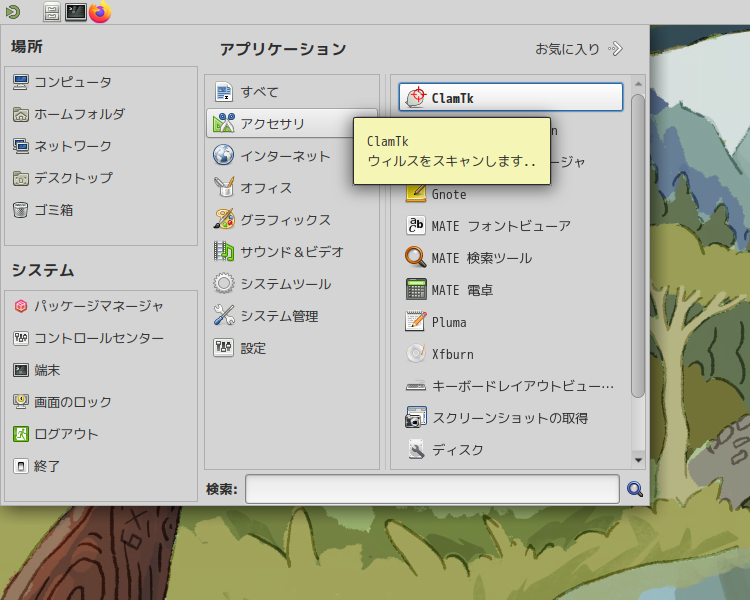
Task: Select システムツール category
Action: [292, 284]
